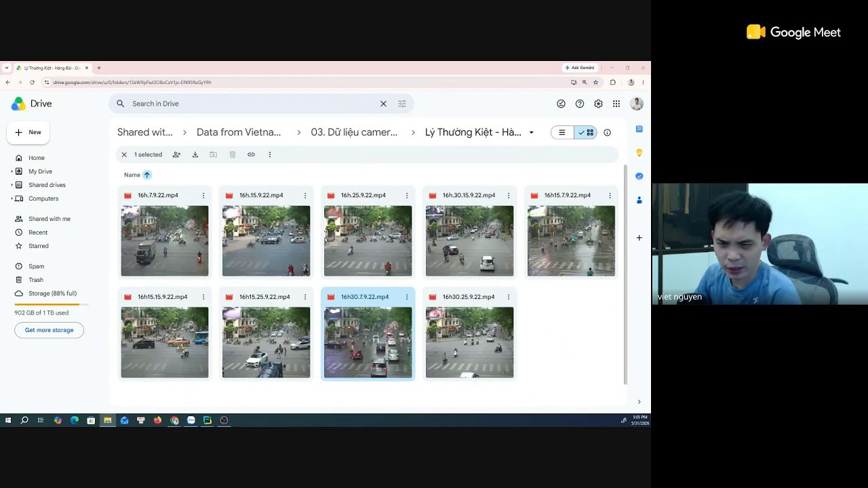Open the Google apps grid

[x=616, y=104]
